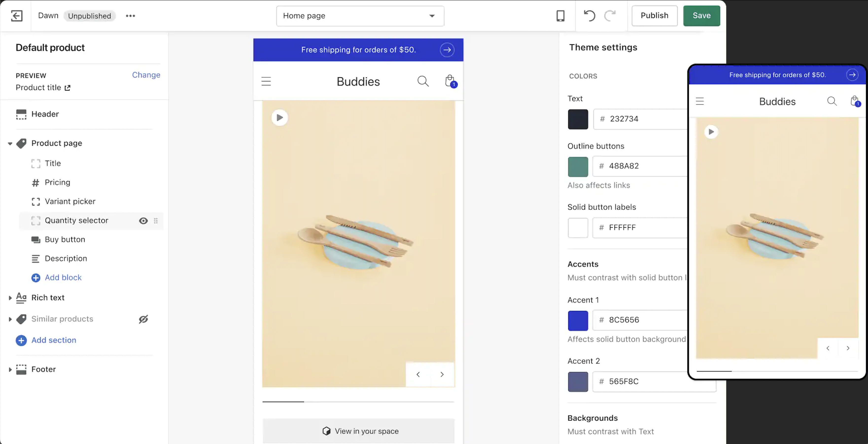The image size is (868, 444).
Task: Show the hidden Similar products section
Action: (x=143, y=319)
